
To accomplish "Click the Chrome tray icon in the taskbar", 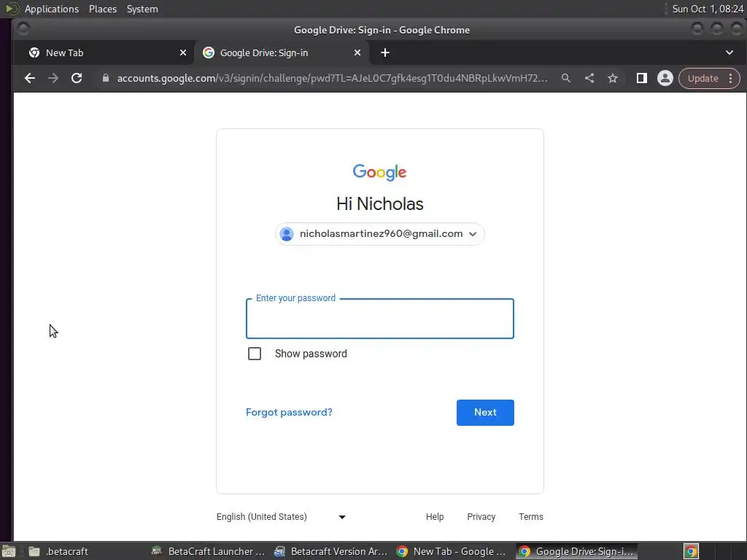I will click(691, 551).
